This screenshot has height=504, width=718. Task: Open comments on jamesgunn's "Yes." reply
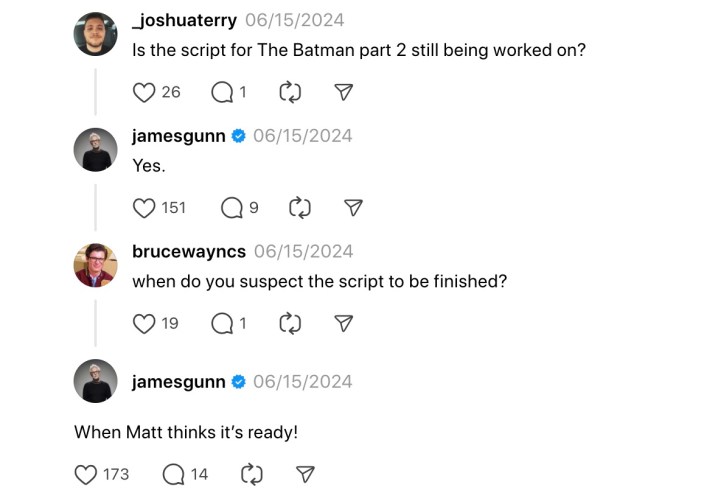tap(231, 208)
